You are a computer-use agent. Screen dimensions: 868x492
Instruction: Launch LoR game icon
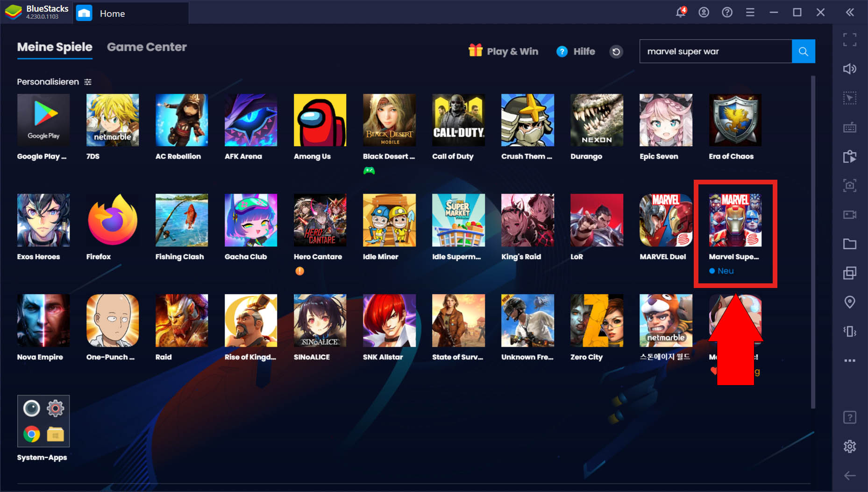click(597, 220)
